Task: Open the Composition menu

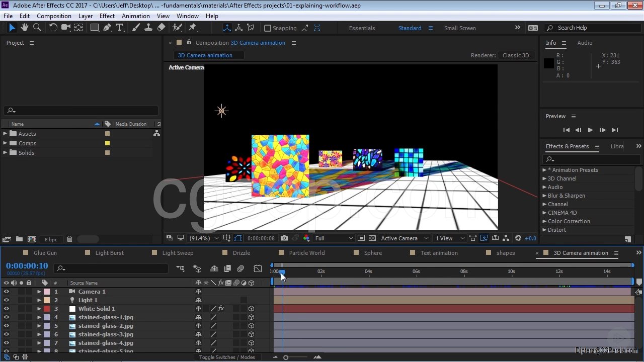Action: click(x=54, y=16)
